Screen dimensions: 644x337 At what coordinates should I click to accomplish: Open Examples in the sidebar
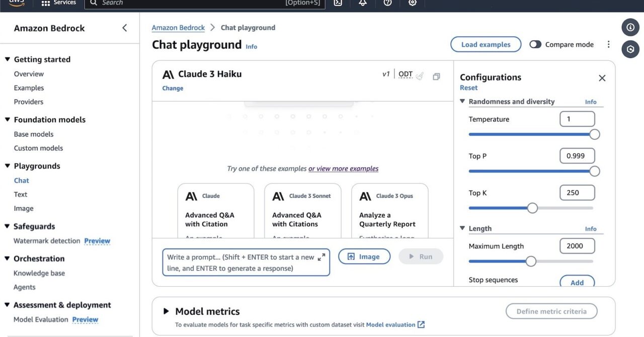pos(29,88)
